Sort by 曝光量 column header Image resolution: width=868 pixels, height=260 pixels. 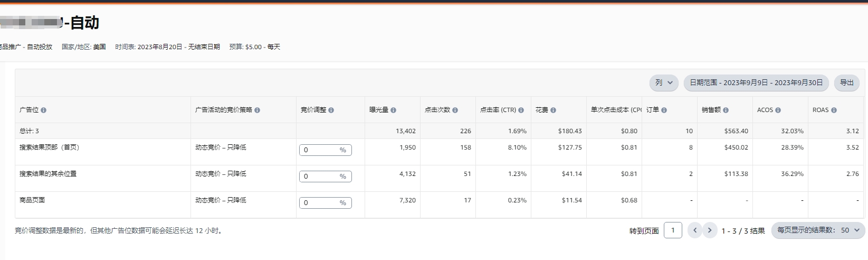click(x=379, y=110)
